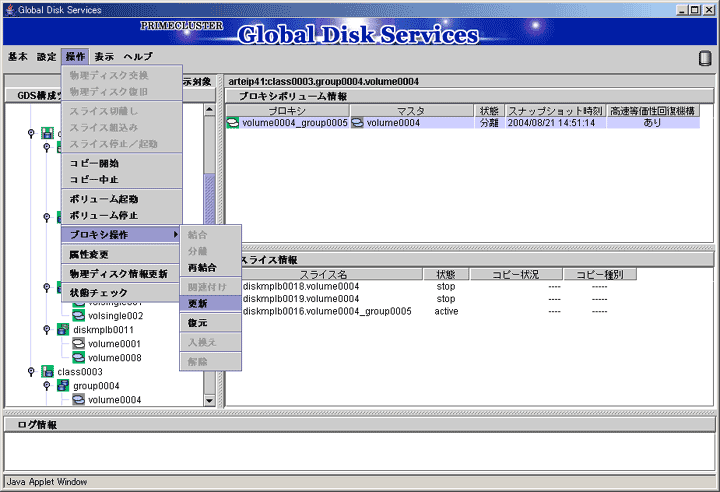Click the disk device icon right of the menu bar
The width and height of the screenshot is (720, 492).
[704, 58]
